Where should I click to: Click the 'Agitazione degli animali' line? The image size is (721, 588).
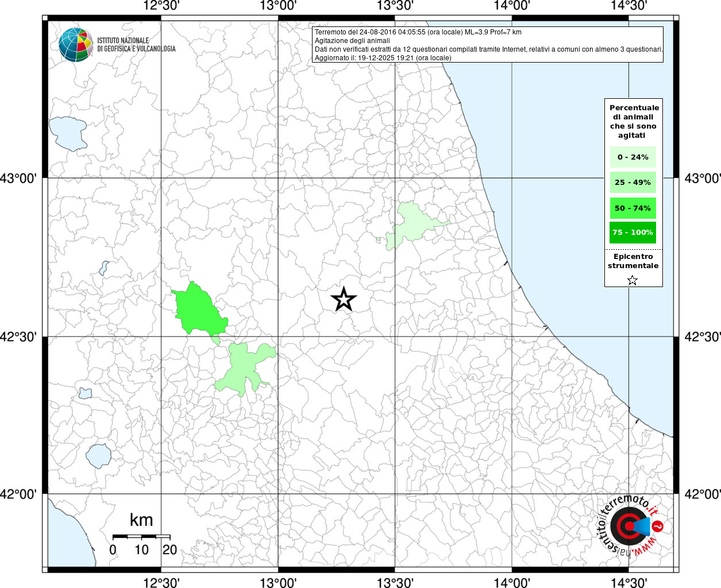(x=352, y=41)
